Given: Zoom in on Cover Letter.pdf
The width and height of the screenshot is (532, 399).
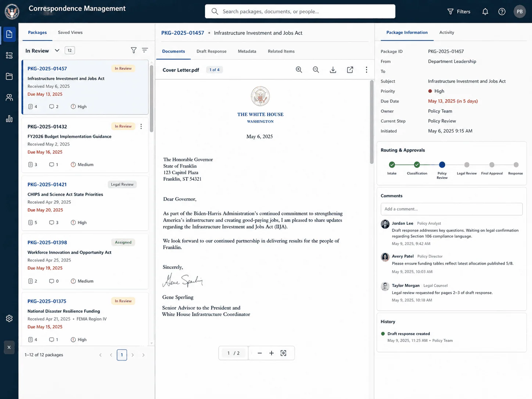Looking at the screenshot, I should pos(299,70).
